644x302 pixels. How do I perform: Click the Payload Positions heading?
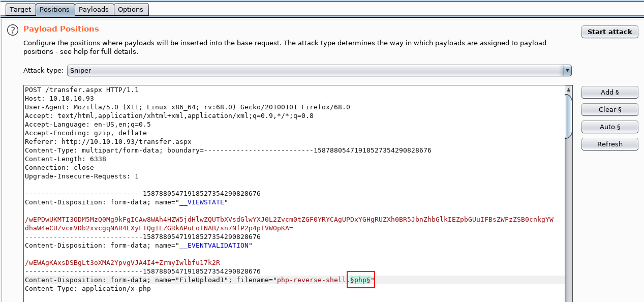(61, 29)
